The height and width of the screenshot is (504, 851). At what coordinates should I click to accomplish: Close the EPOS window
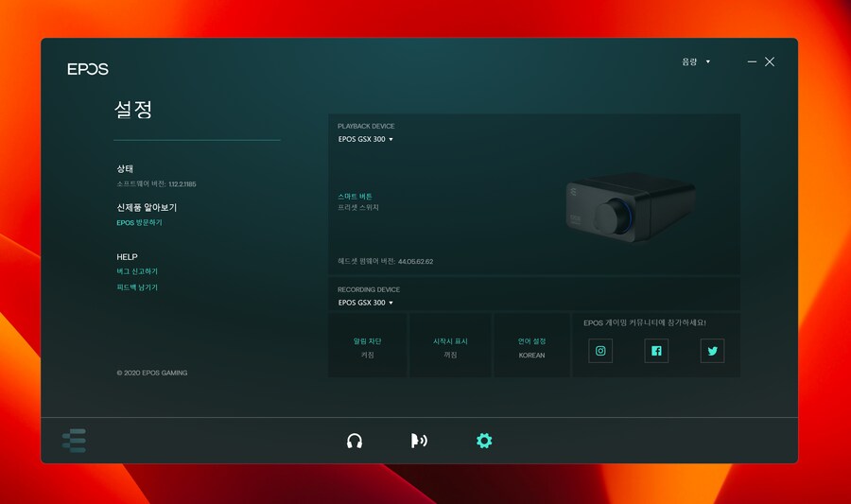click(x=770, y=61)
